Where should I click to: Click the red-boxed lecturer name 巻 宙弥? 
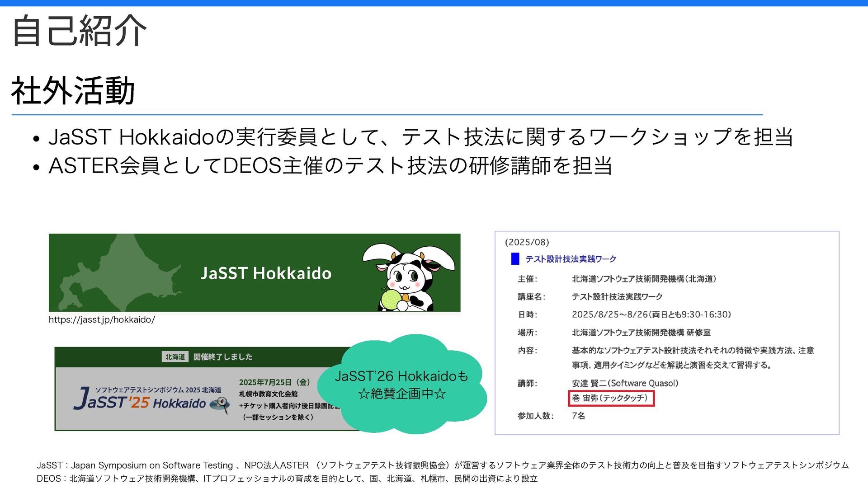pos(610,398)
